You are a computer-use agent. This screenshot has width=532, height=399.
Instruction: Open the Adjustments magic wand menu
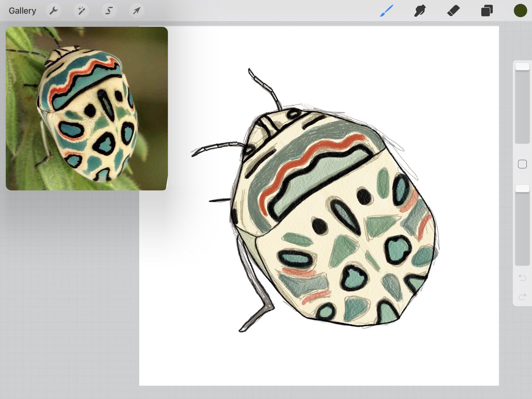coord(81,10)
